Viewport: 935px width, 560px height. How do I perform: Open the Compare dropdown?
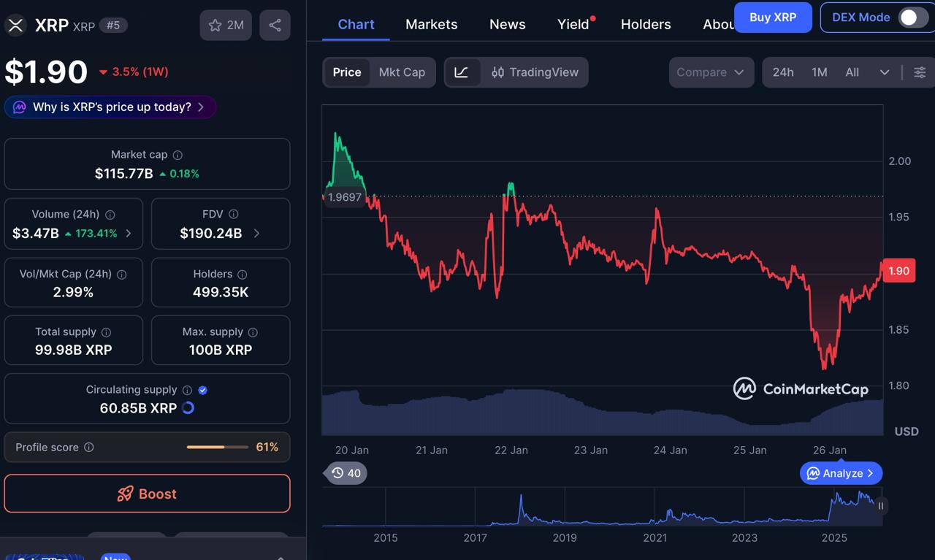click(711, 72)
